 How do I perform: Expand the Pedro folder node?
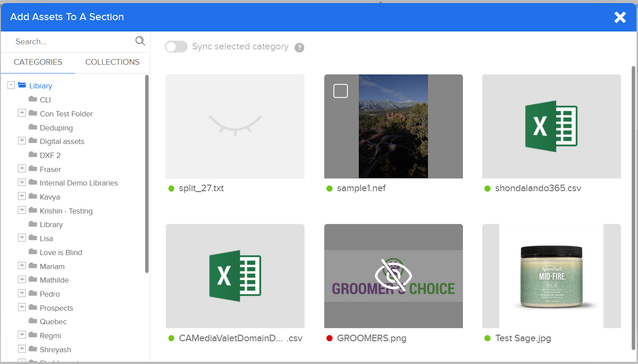click(22, 293)
